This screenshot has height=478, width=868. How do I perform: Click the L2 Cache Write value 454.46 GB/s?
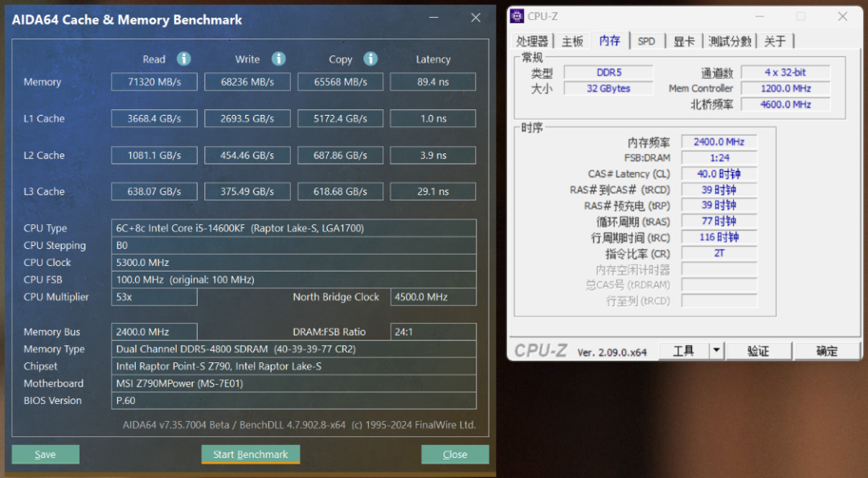[x=248, y=156]
